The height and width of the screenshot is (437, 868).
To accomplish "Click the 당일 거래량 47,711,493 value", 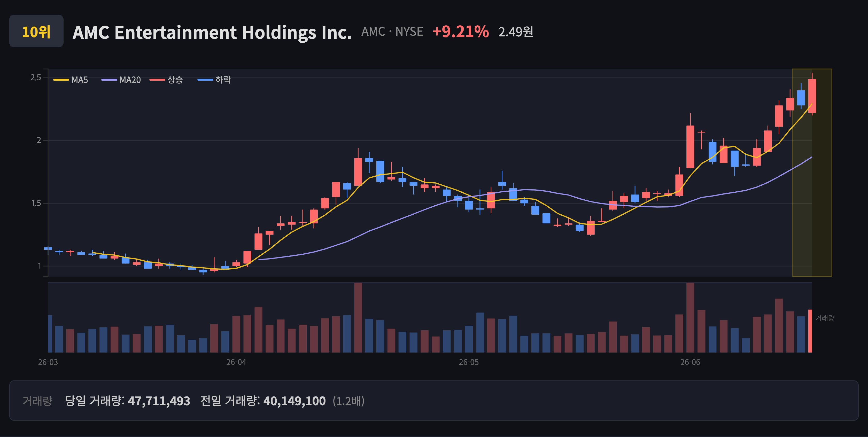I will [127, 401].
